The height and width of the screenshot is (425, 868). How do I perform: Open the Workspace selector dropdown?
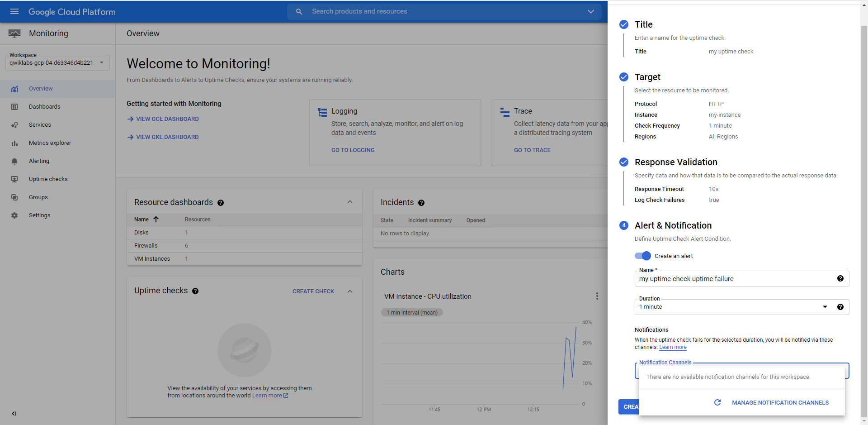pos(57,62)
